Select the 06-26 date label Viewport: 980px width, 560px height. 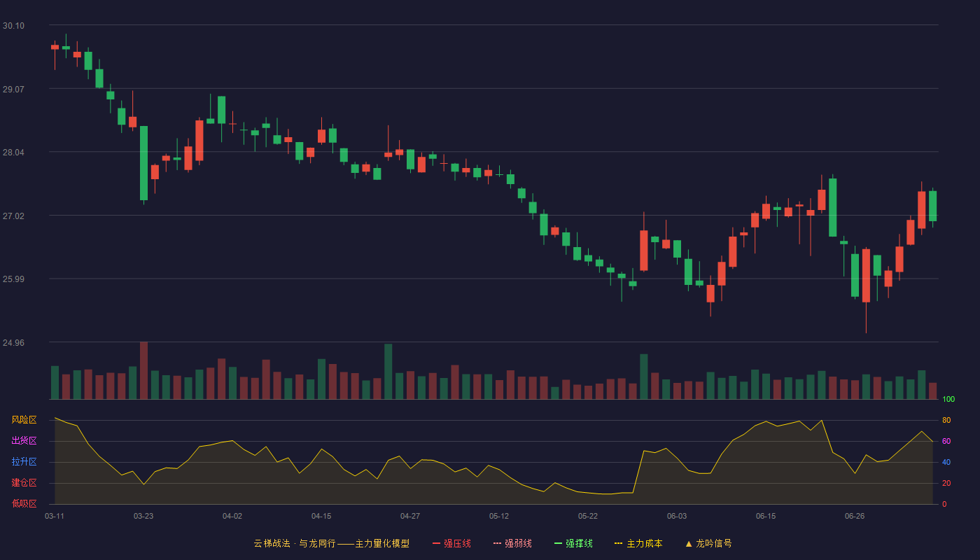click(x=855, y=516)
